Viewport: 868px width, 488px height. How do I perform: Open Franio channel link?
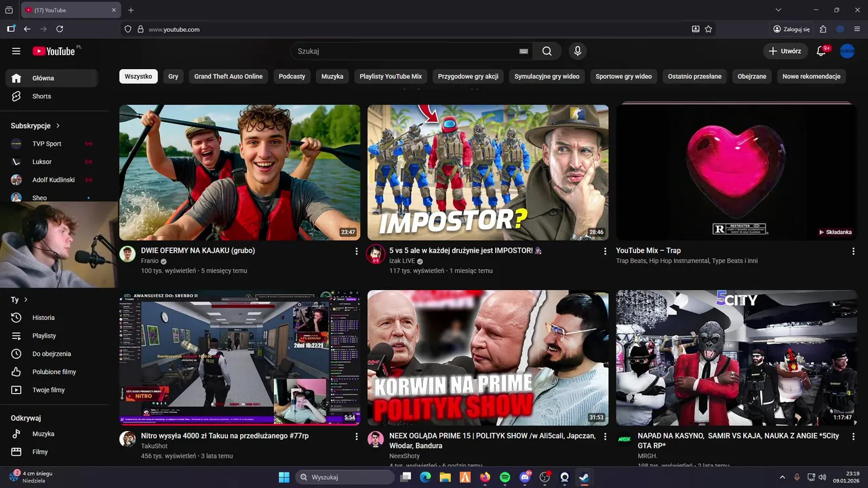[149, 261]
